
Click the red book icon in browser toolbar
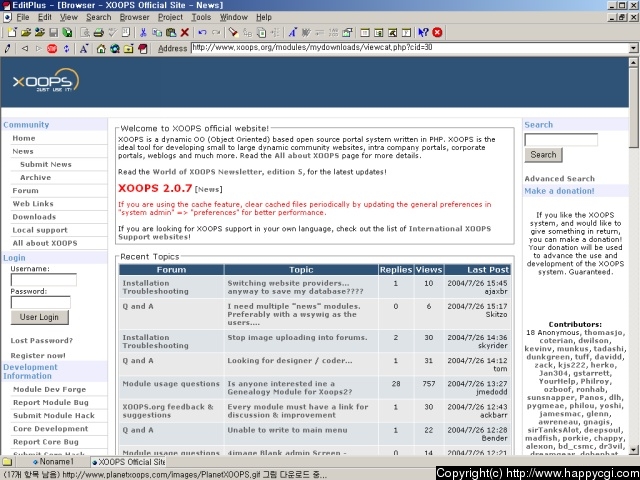pyautogui.click(x=142, y=49)
